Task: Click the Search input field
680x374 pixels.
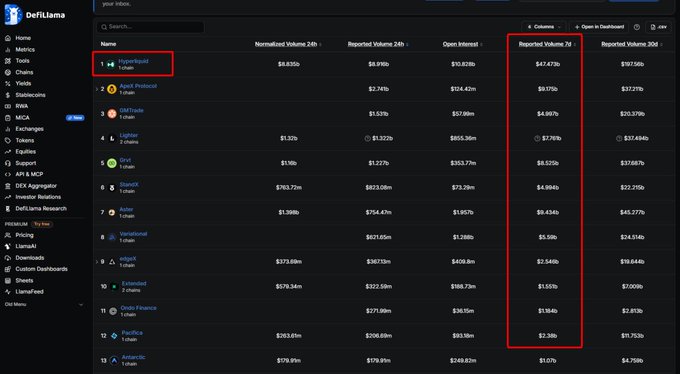Action: pyautogui.click(x=150, y=27)
